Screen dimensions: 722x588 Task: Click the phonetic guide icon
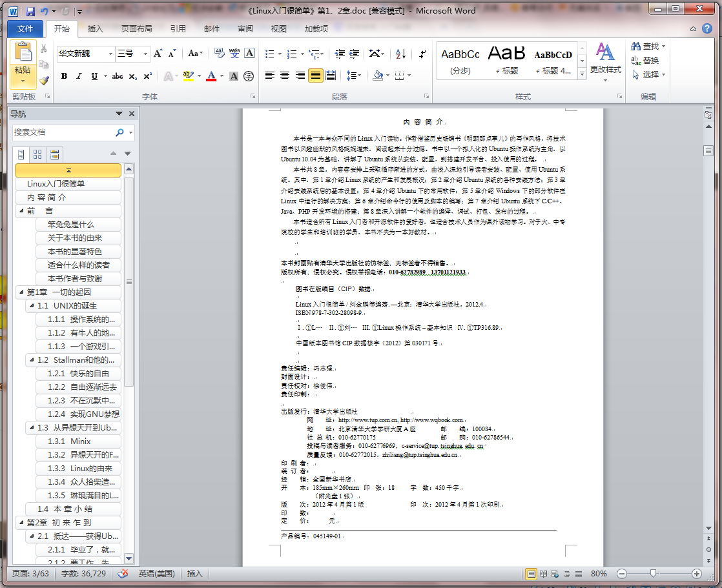tap(234, 54)
